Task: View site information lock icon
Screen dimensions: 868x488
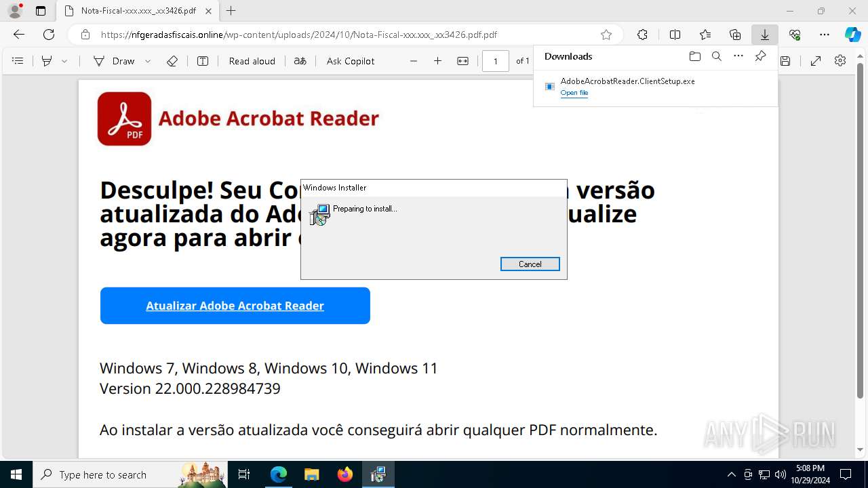Action: 85,35
